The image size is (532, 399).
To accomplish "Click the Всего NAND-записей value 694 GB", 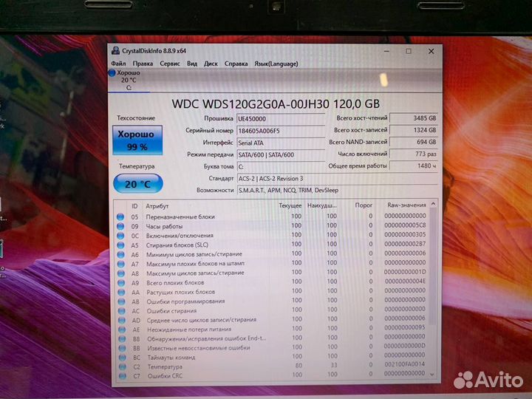I will click(x=414, y=142).
